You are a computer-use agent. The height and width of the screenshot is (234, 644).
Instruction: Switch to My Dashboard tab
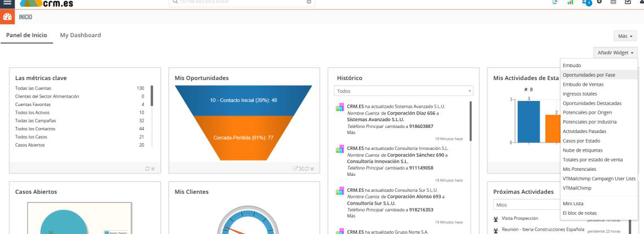coord(81,36)
